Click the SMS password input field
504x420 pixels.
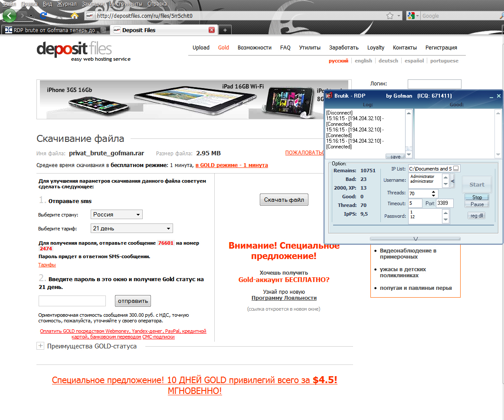point(72,301)
